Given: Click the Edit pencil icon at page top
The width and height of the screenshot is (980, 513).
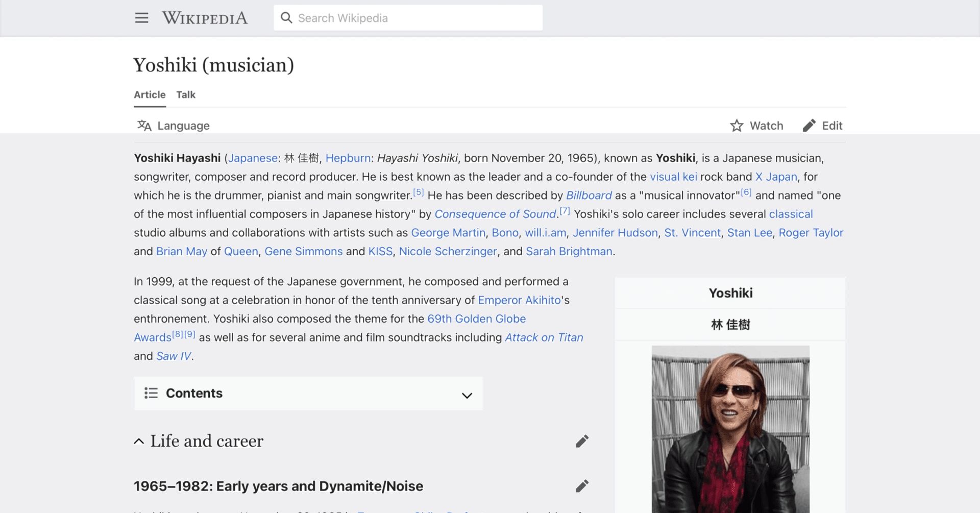Looking at the screenshot, I should tap(809, 125).
